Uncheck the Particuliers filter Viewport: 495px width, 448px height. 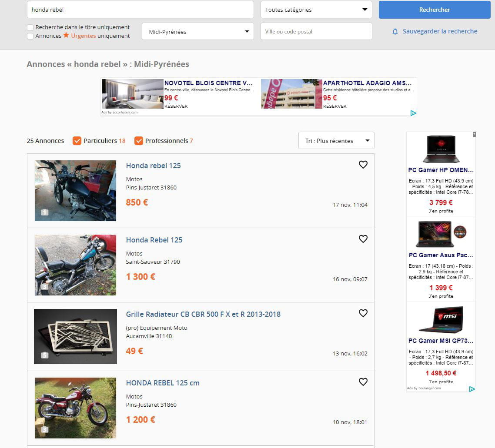(x=77, y=141)
